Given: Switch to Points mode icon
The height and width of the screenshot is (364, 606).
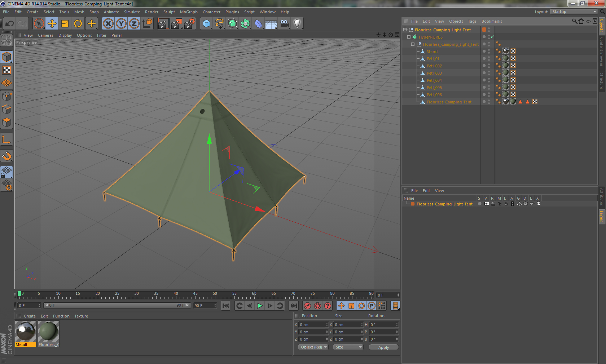Looking at the screenshot, I should pos(6,97).
